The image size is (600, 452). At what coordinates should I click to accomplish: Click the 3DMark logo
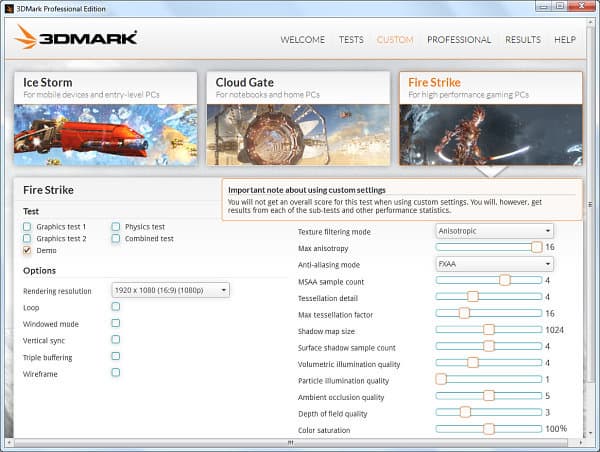(76, 38)
